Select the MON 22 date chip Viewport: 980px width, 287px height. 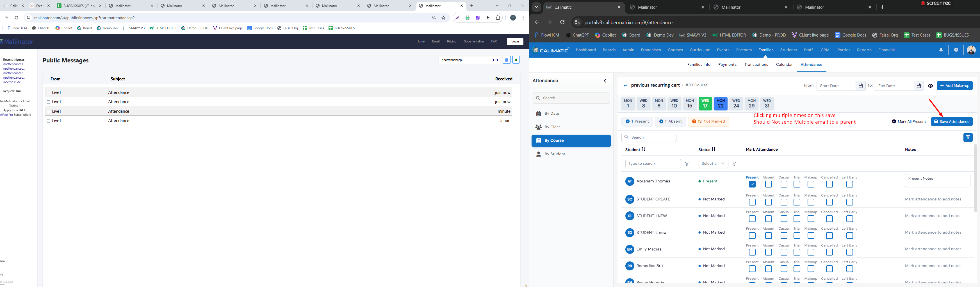[x=721, y=103]
